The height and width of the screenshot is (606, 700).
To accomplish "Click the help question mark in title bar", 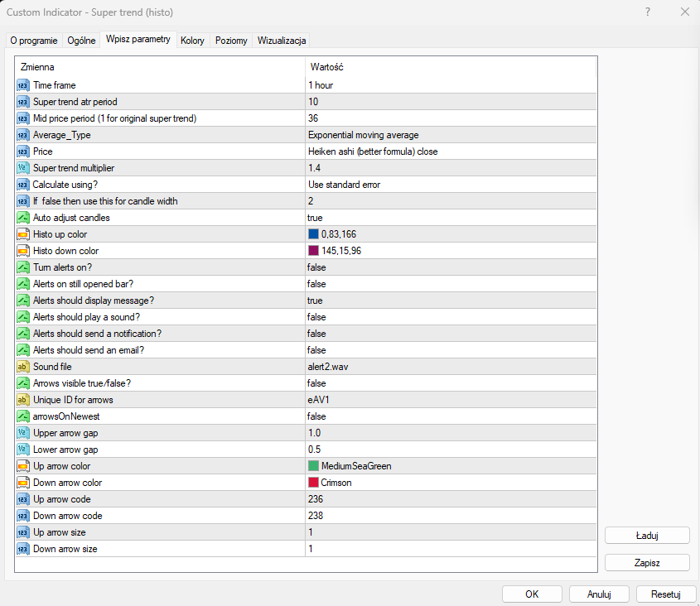I will point(646,12).
